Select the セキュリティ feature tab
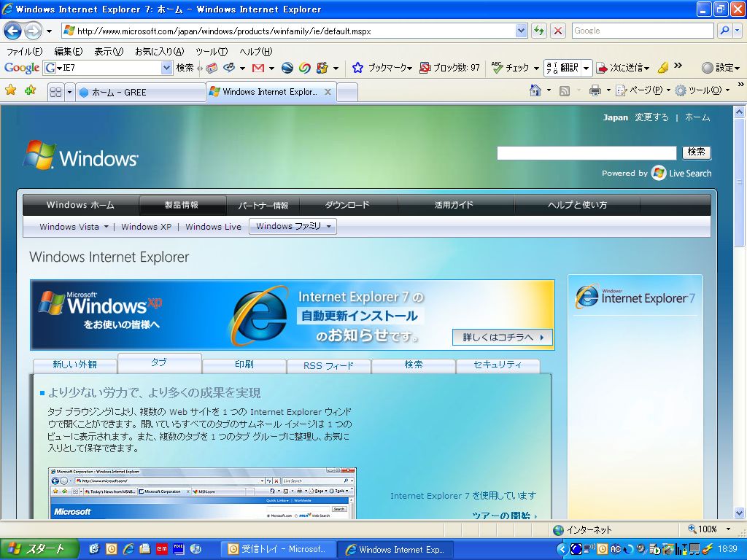Image resolution: width=747 pixels, height=560 pixels. 498,365
